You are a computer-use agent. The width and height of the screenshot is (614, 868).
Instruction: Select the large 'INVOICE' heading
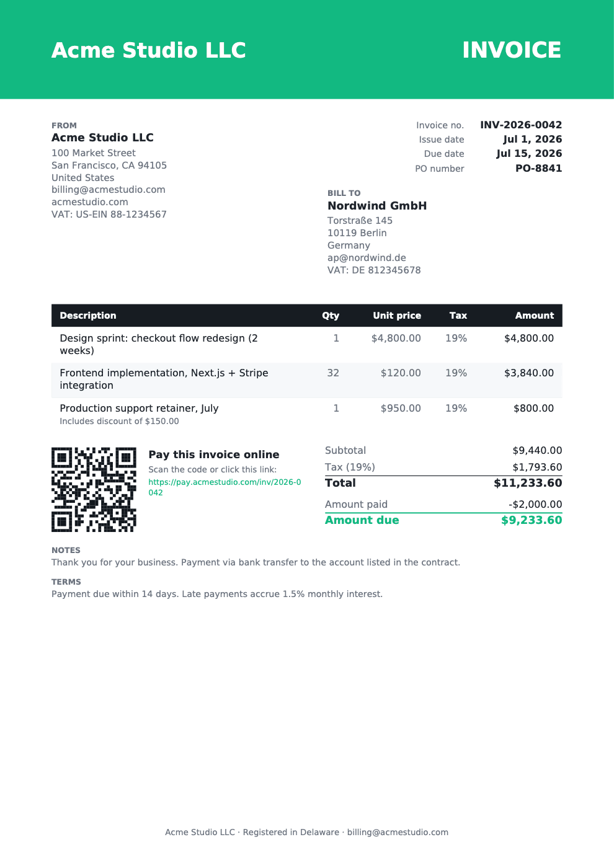pyautogui.click(x=512, y=50)
